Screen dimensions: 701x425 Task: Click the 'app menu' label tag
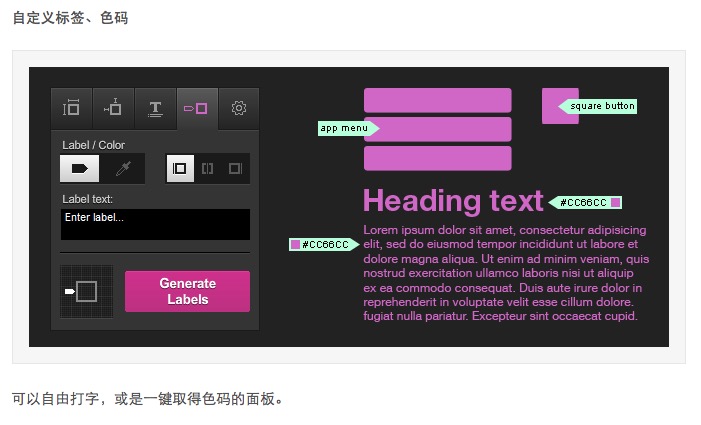coord(349,128)
